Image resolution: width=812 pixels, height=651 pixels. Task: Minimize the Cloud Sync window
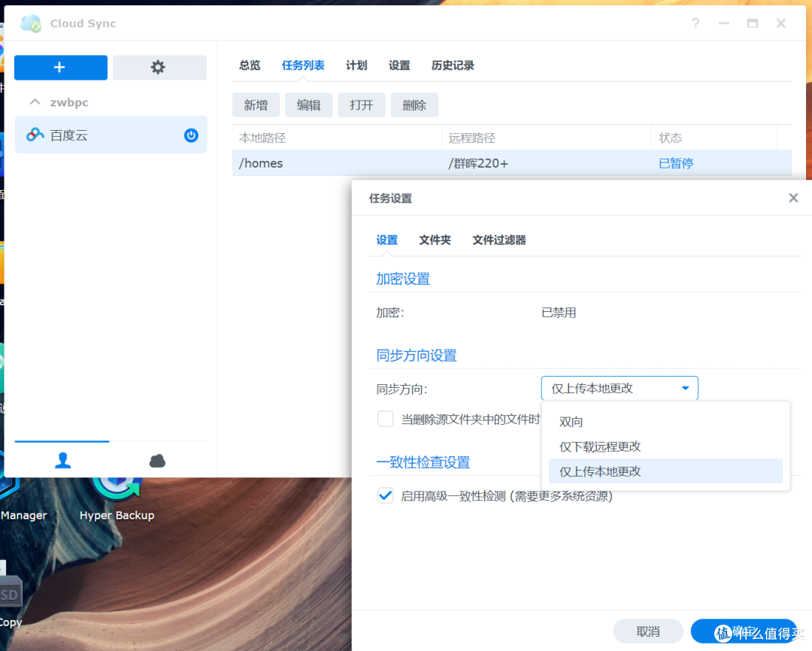[x=724, y=23]
